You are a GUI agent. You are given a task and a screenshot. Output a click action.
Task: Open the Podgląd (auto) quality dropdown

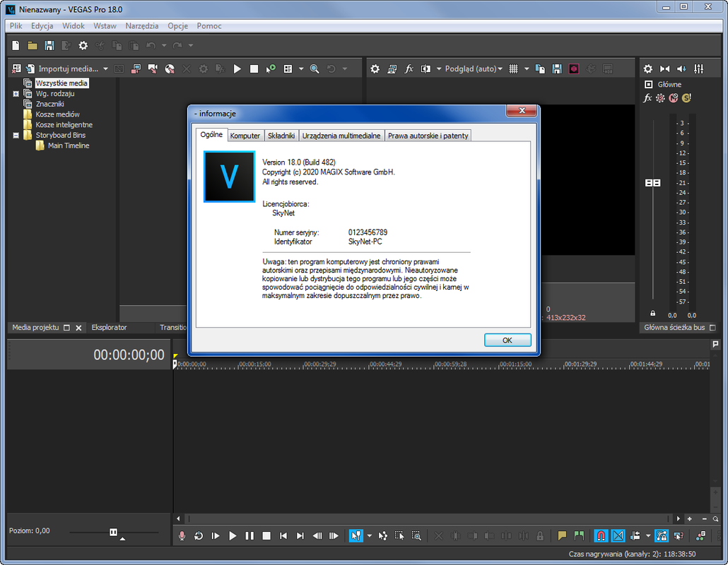click(474, 69)
